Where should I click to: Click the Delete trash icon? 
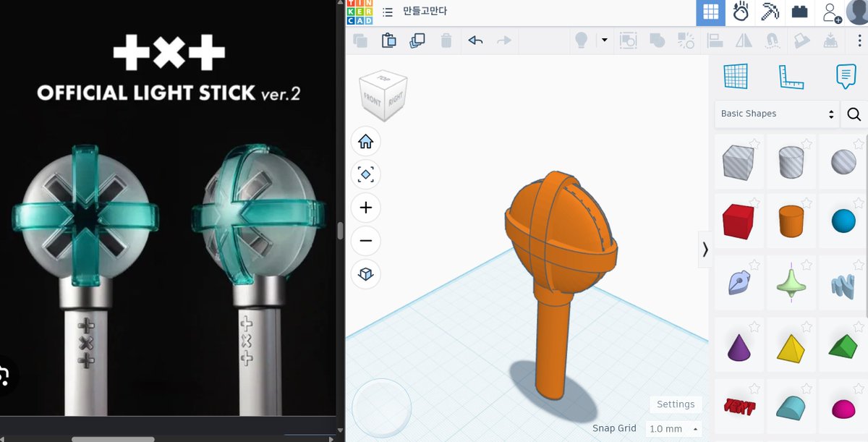coord(446,41)
